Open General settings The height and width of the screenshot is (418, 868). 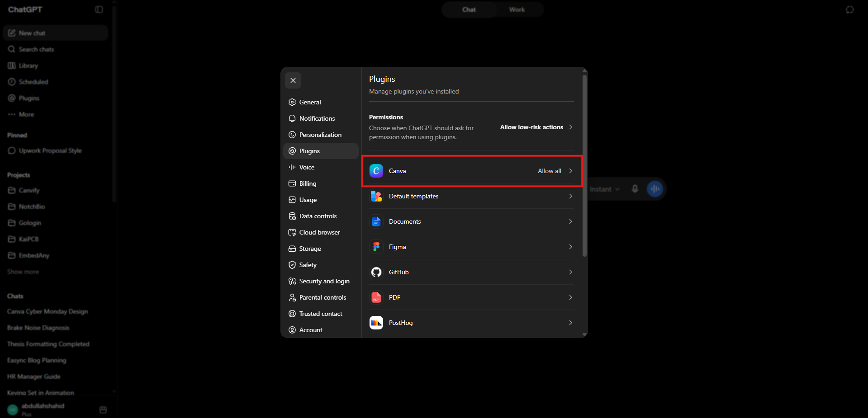tap(321, 102)
